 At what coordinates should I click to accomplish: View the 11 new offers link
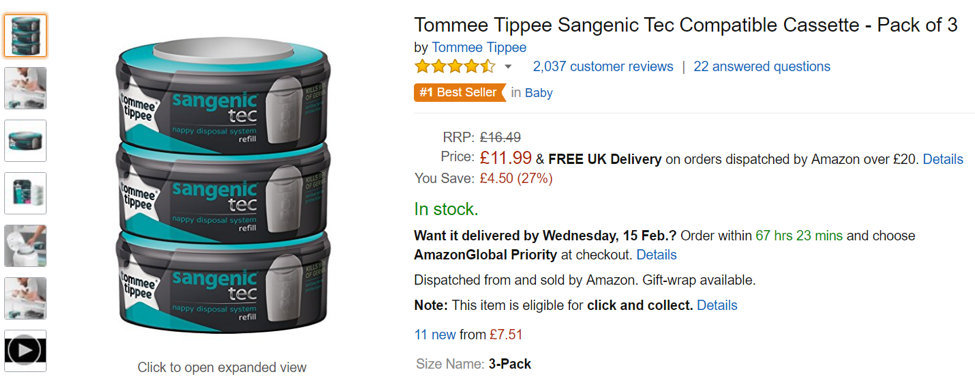point(435,335)
